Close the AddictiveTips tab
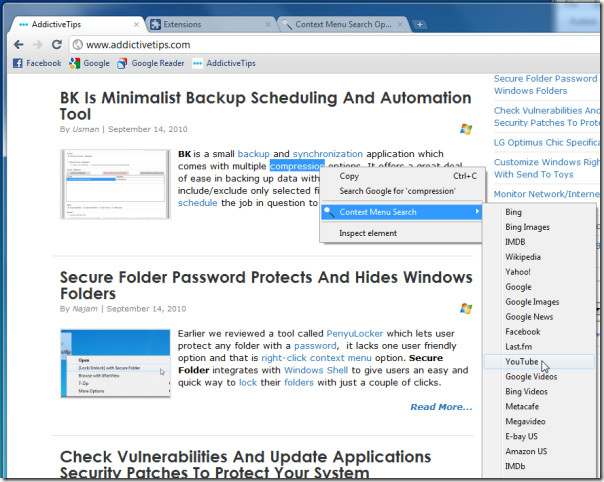 (136, 24)
